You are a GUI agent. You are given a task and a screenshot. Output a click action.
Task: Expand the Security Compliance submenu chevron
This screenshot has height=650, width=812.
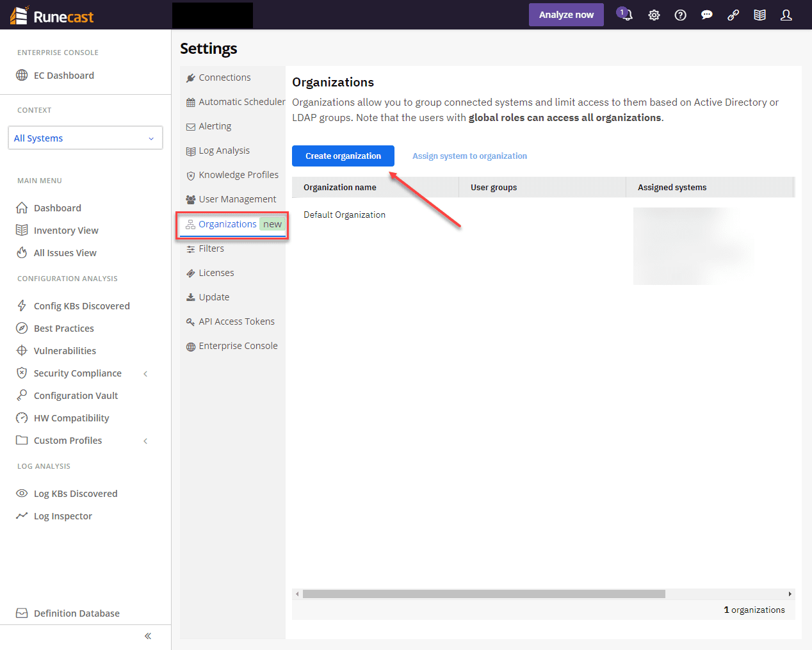[146, 373]
